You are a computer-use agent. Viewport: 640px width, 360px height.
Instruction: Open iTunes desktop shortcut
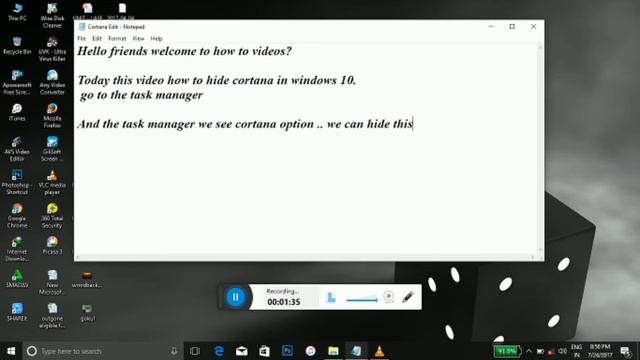[17, 112]
